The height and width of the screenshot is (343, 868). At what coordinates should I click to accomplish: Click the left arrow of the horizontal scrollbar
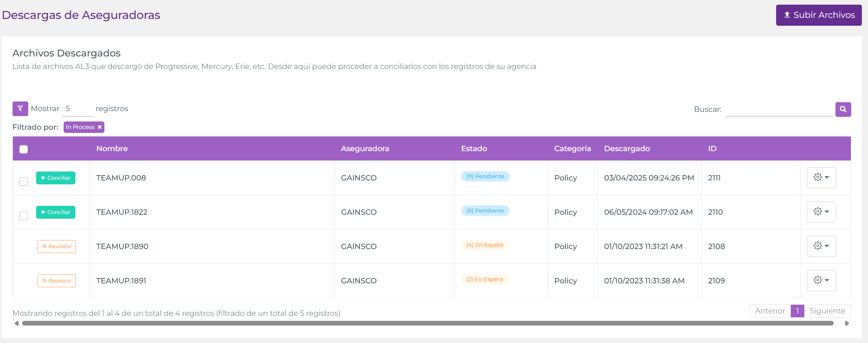click(x=16, y=323)
